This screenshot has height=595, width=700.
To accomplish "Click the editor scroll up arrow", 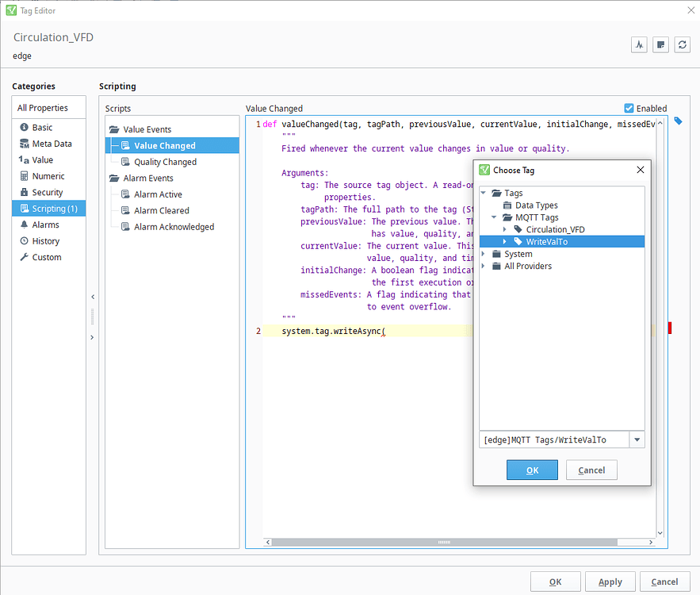I will coord(660,122).
